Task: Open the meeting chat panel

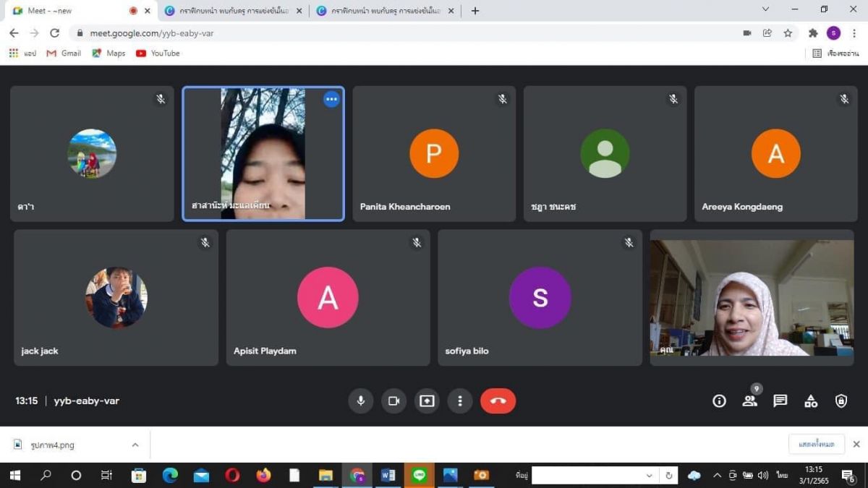Action: click(x=780, y=401)
